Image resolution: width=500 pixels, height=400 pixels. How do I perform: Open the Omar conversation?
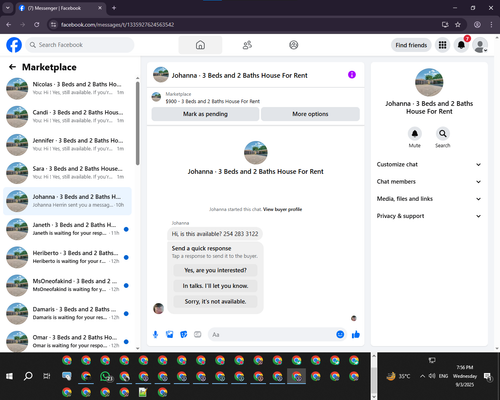pos(67,341)
